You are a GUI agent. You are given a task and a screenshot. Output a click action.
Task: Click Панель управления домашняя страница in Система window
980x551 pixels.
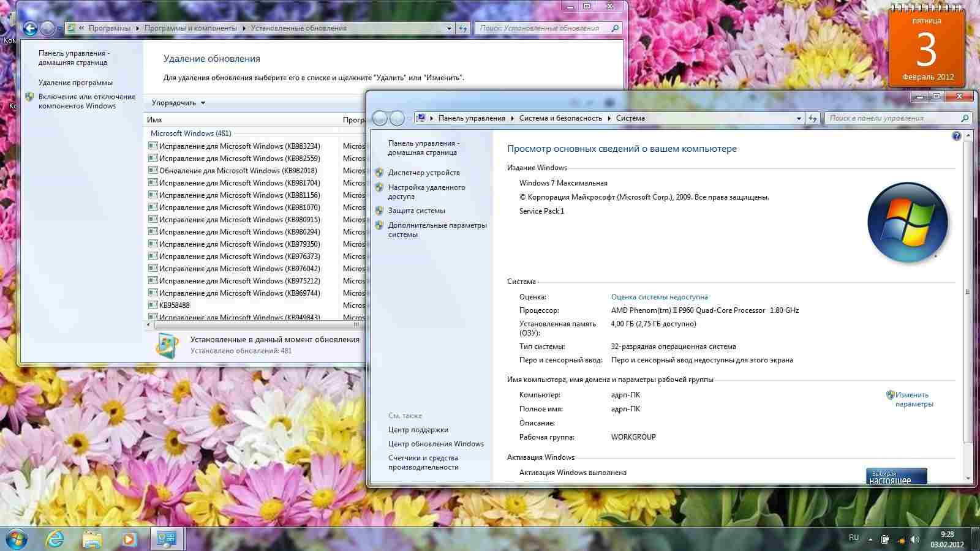(x=424, y=148)
